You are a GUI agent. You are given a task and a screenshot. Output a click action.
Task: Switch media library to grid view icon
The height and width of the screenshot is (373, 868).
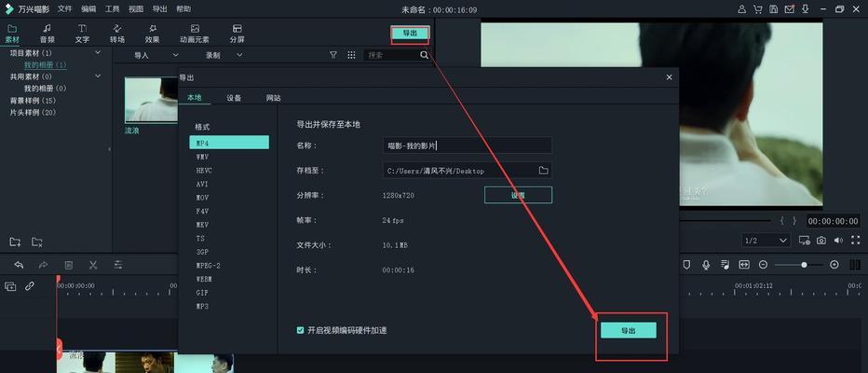[x=351, y=55]
